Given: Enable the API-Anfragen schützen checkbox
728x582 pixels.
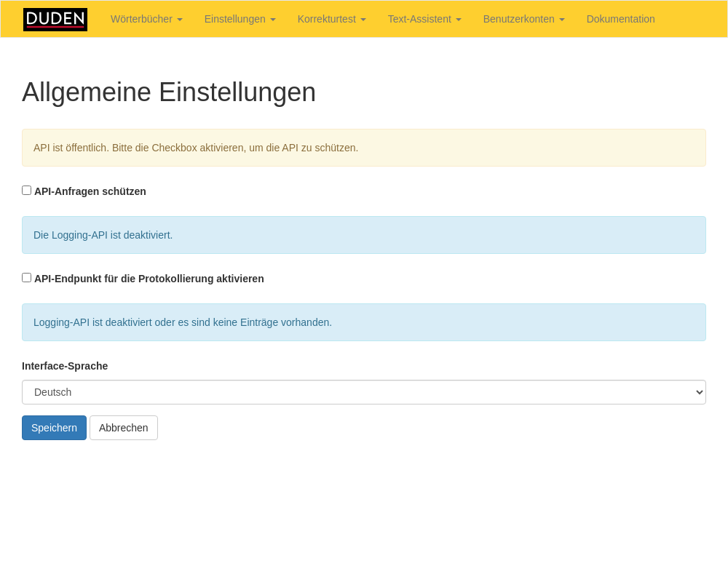Looking at the screenshot, I should (x=27, y=191).
